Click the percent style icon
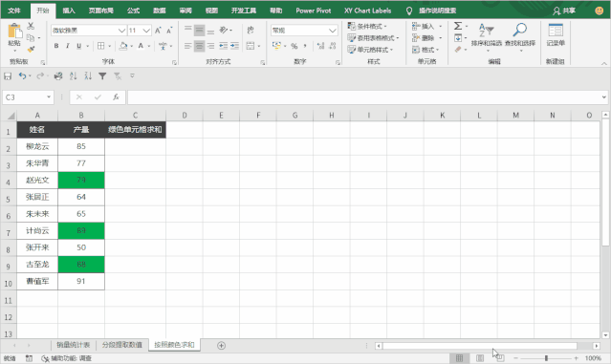The width and height of the screenshot is (611, 364). pyautogui.click(x=295, y=46)
